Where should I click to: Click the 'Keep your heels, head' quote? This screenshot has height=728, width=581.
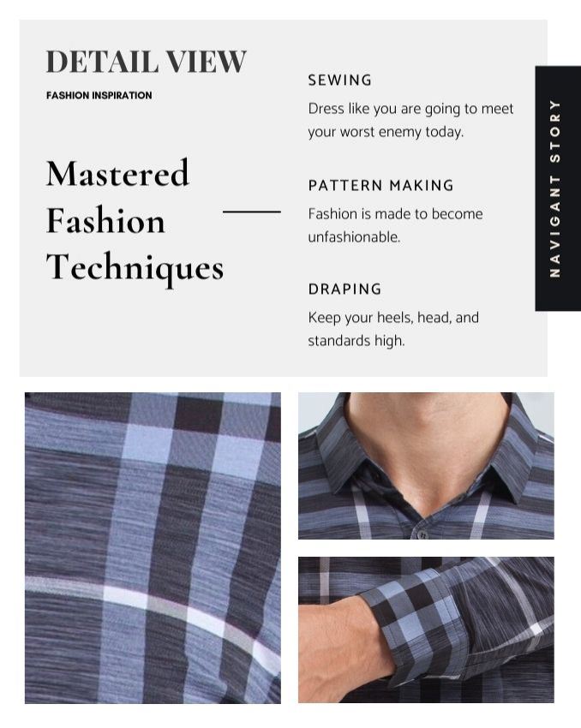tap(393, 318)
